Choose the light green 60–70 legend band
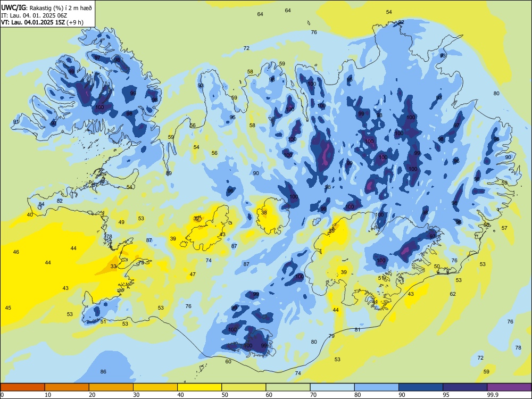The image size is (532, 399). [x=288, y=387]
